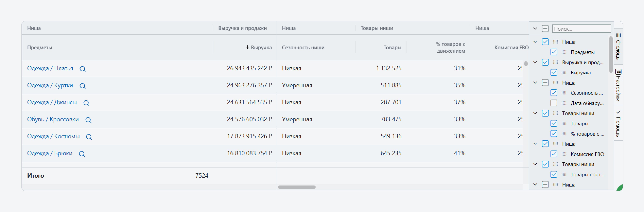Click the horizontal scrollbar thumb under the table
Viewport: 644px width, 212px height.
click(x=297, y=187)
